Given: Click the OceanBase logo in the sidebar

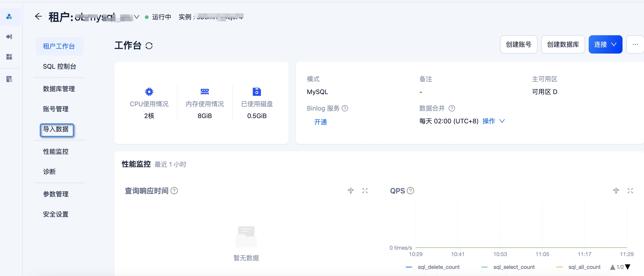Looking at the screenshot, I should tap(9, 16).
